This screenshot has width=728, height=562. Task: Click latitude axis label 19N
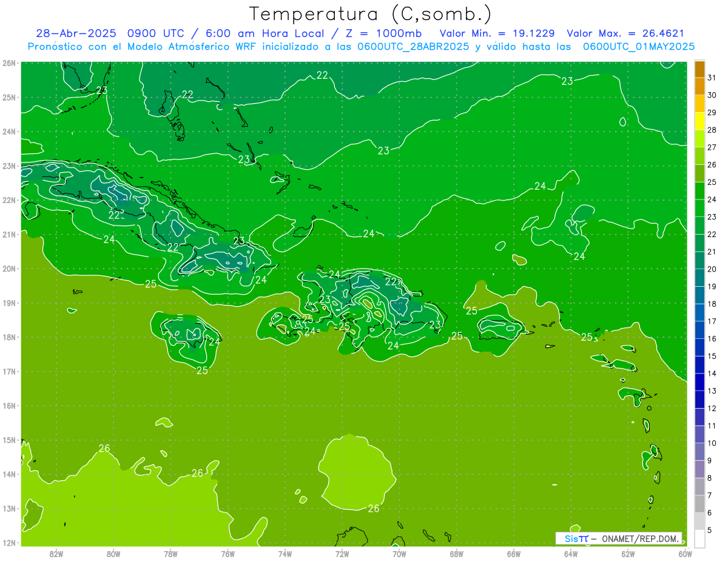9,303
